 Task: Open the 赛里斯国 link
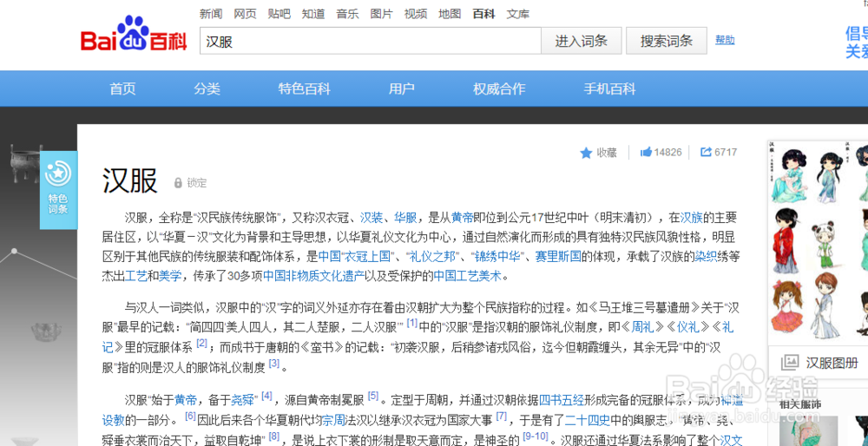(557, 256)
